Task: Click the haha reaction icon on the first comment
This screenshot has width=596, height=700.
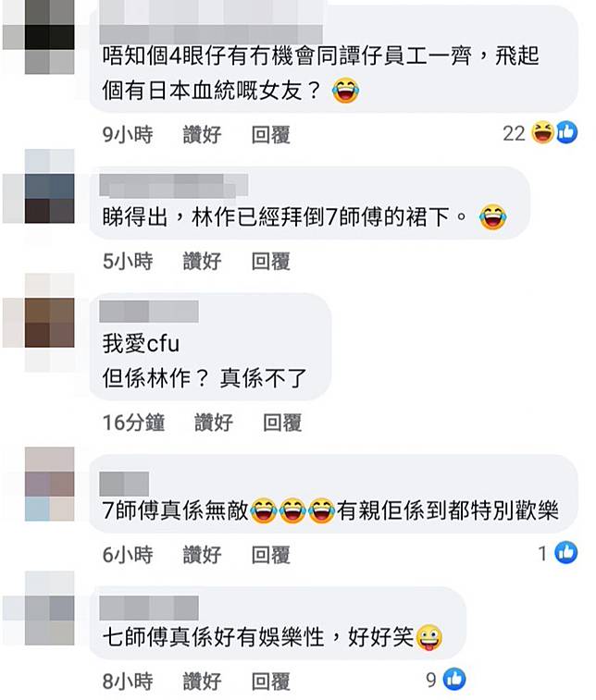Action: 543,132
